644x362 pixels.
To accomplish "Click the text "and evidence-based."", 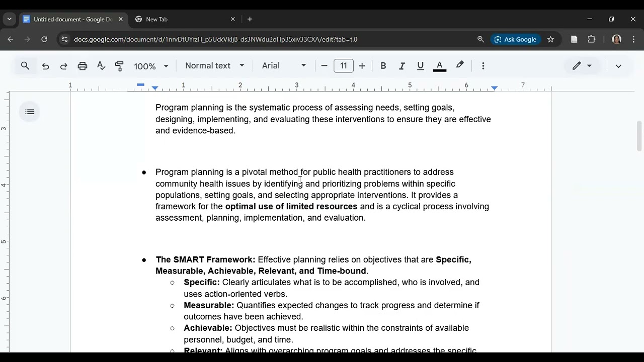I will click(195, 131).
